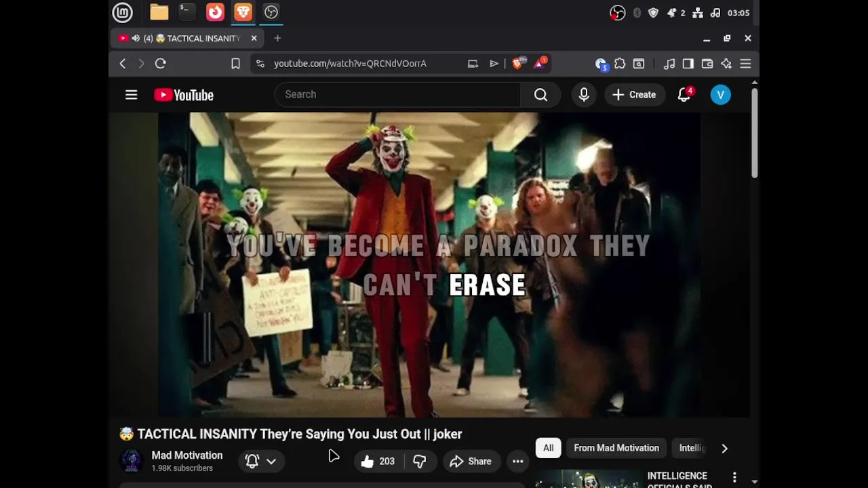
Task: Open the YouTube guide hamburger menu
Action: click(132, 95)
